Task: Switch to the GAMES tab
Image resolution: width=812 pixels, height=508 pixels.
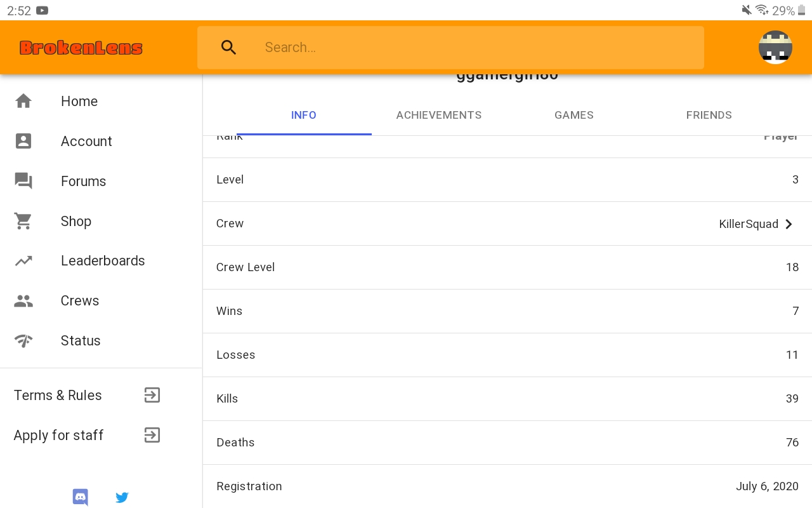Action: [574, 115]
